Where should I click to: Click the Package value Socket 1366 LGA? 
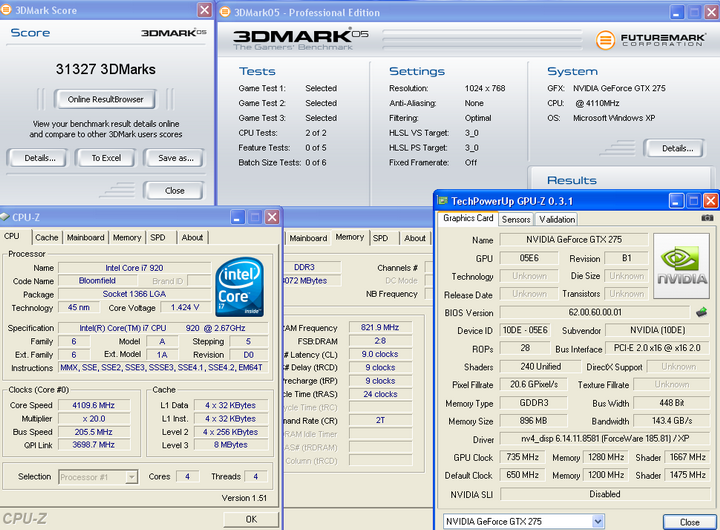tap(135, 294)
